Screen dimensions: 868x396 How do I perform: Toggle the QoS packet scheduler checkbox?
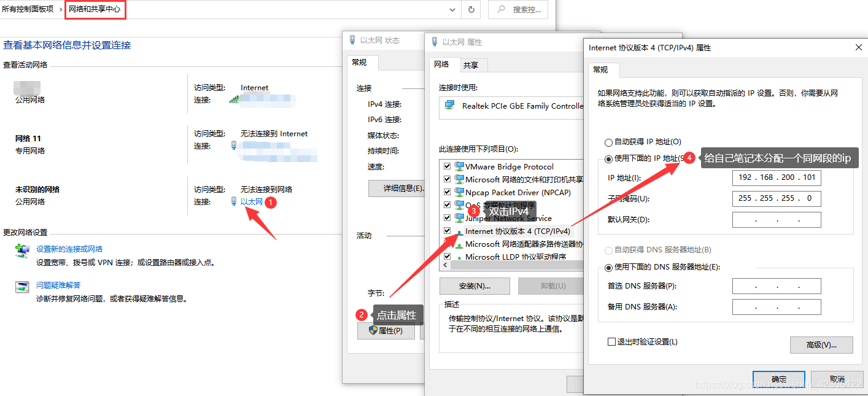point(448,205)
